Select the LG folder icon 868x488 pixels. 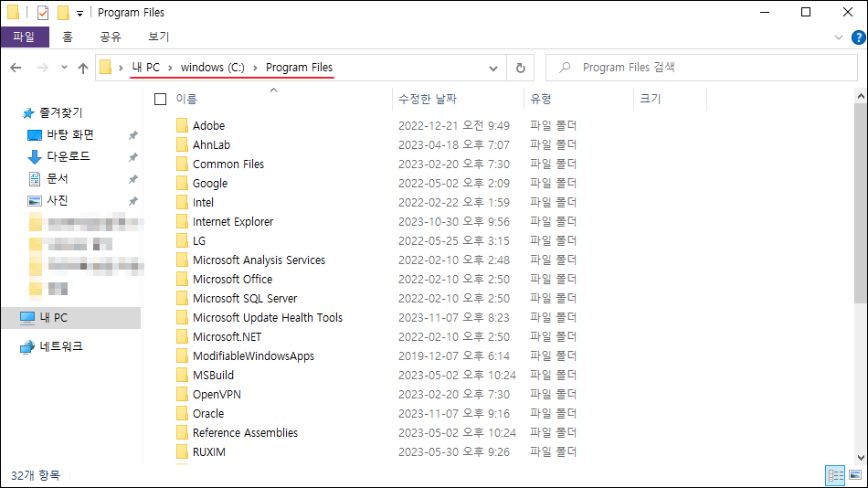pyautogui.click(x=182, y=240)
